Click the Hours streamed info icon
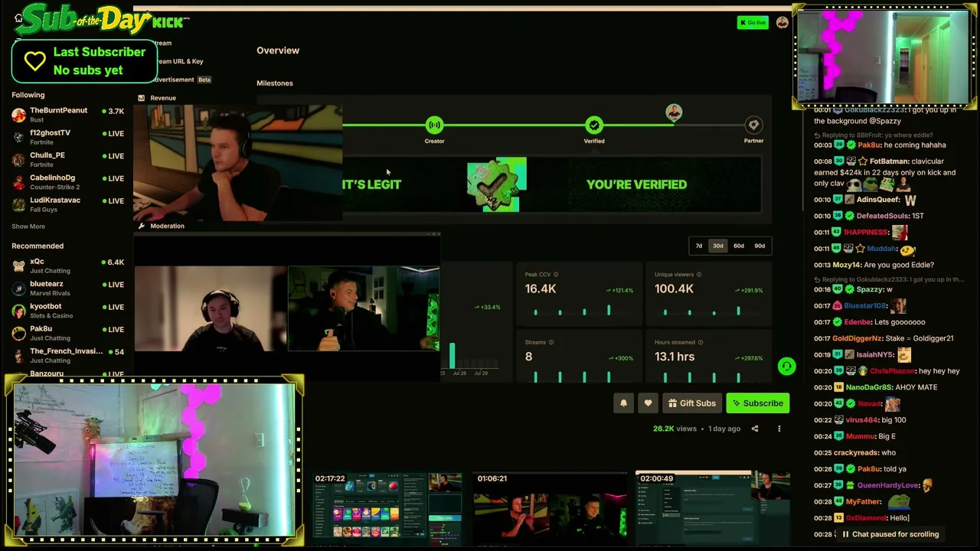Screen dimensions: 980x551 click(701, 342)
